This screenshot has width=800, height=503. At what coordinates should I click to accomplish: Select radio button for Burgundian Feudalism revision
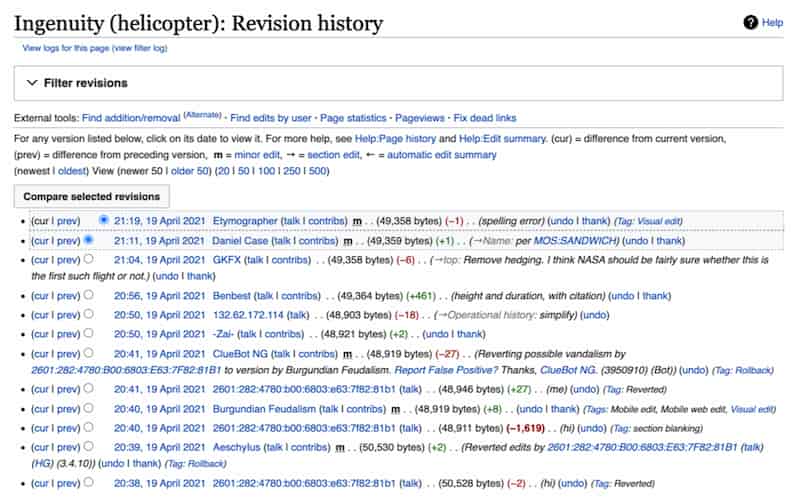coord(89,408)
